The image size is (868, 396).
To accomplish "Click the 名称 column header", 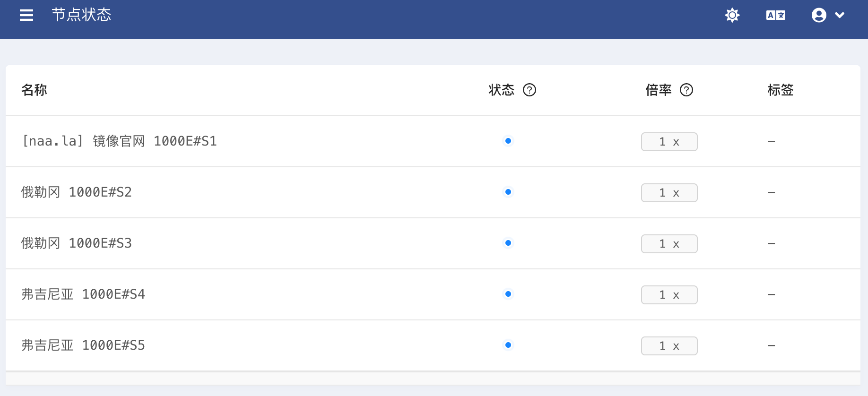I will 34,90.
